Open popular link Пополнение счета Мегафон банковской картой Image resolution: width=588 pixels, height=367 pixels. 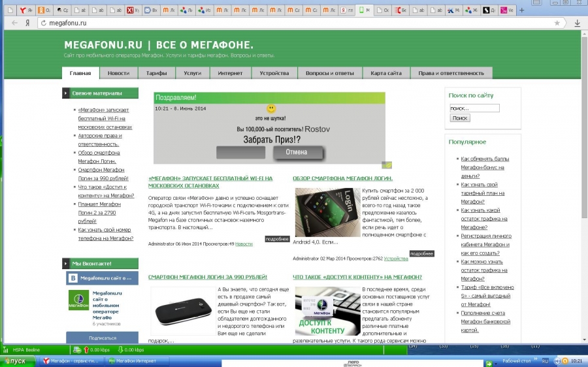[x=485, y=322]
